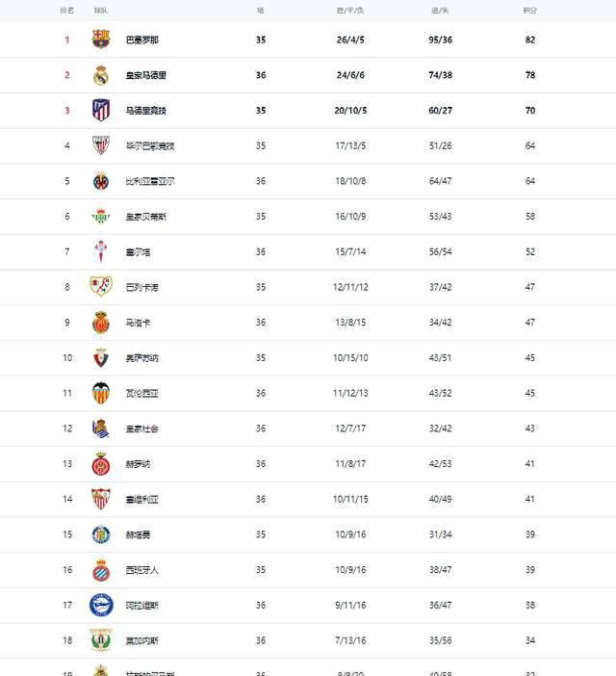Click the 排名 ranking column header
The width and height of the screenshot is (616, 676).
pos(66,11)
